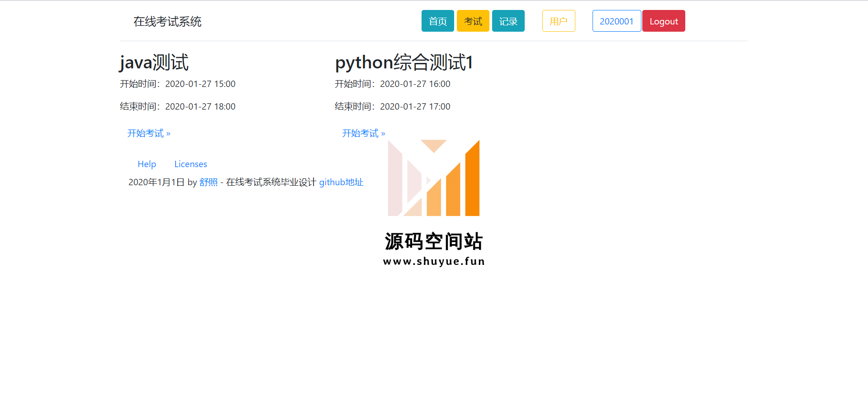Click the author link 舒照
Image resolution: width=868 pixels, height=408 pixels.
coord(209,182)
